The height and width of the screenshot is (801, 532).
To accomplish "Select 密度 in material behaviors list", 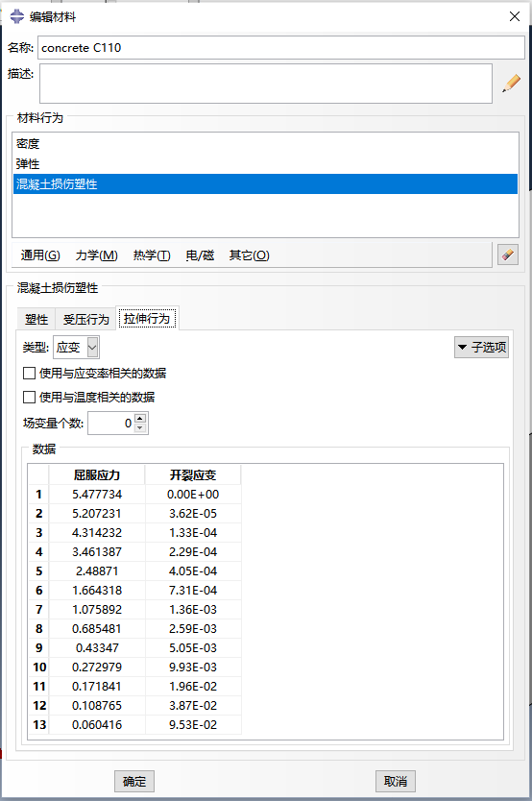I will 265,143.
